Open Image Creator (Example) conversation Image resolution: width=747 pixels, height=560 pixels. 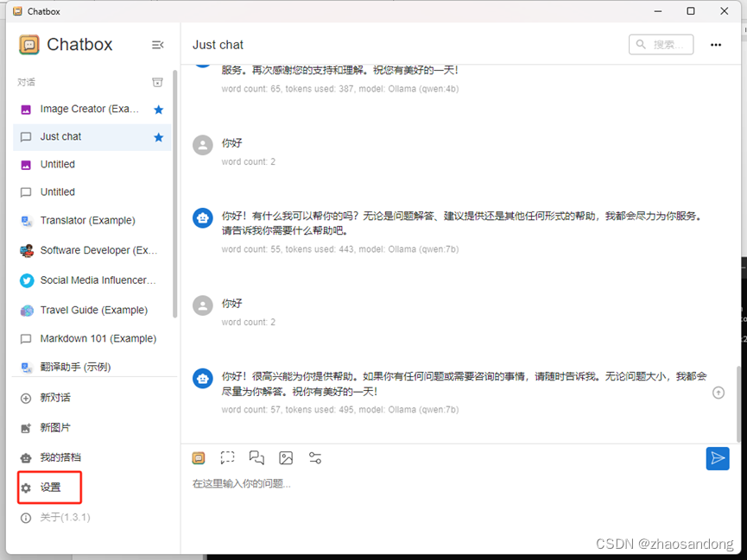92,109
